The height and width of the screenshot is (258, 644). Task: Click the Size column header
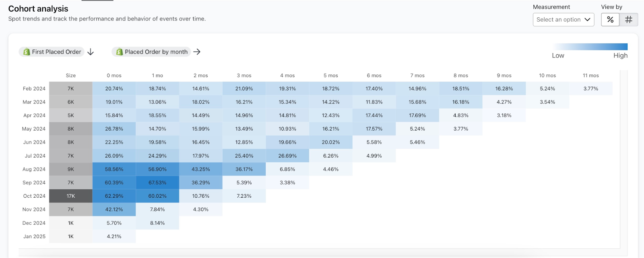(71, 76)
